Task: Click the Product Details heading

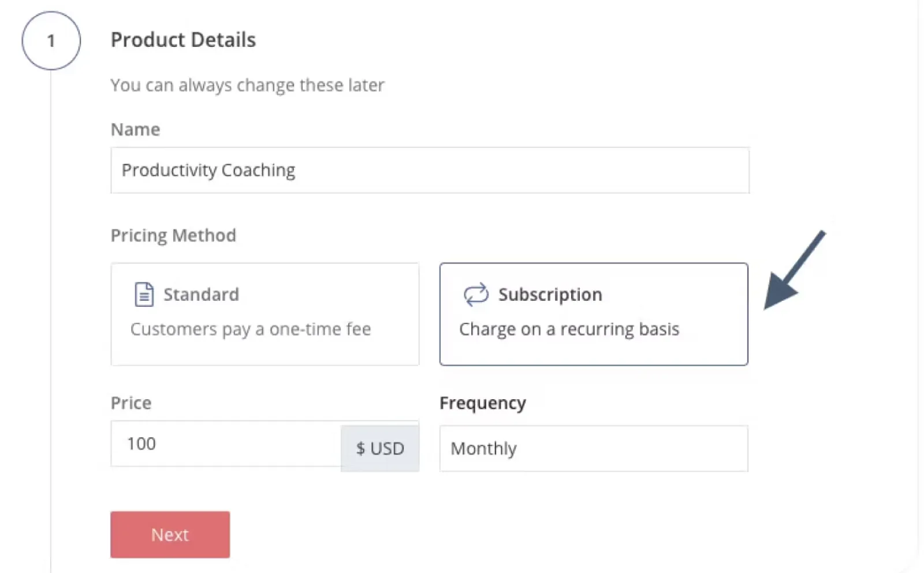Action: point(183,40)
